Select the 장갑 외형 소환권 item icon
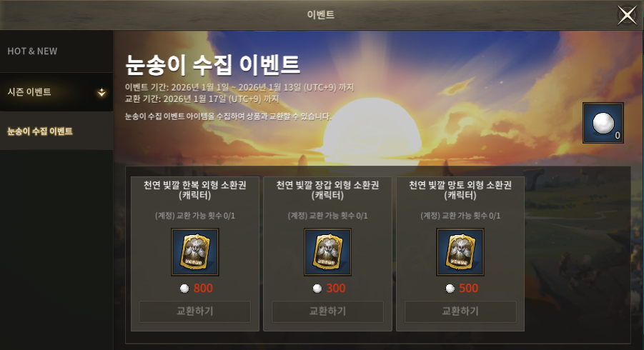 328,252
